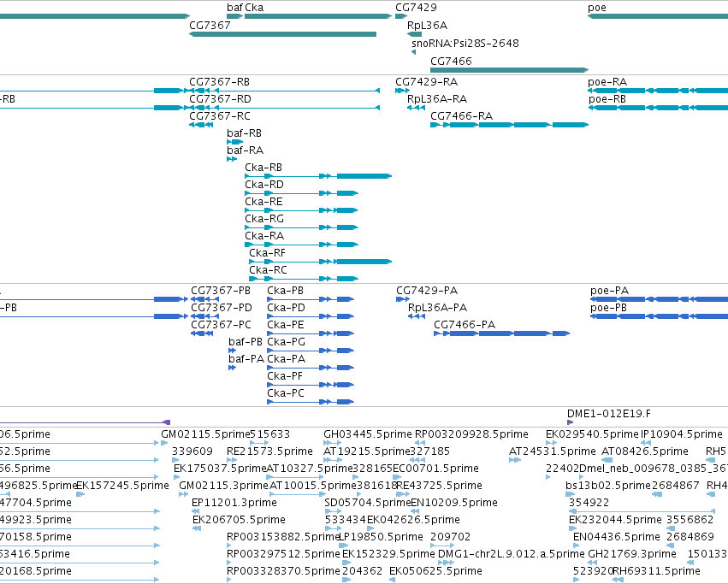Select the Cka-RF transcript

(x=321, y=262)
